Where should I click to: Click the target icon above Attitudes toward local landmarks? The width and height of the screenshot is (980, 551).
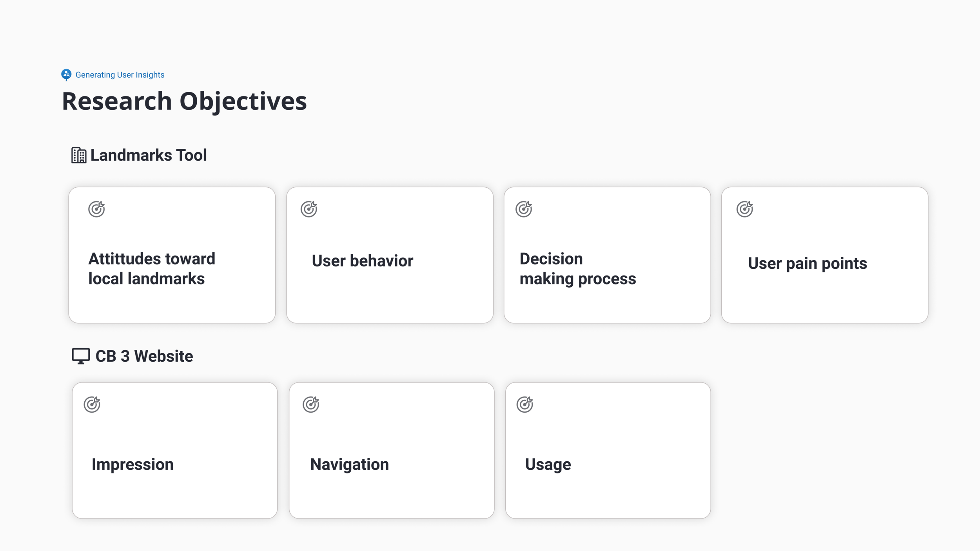96,209
